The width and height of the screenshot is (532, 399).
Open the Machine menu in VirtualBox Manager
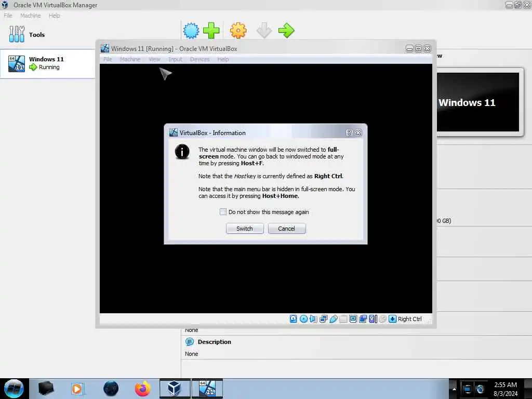31,16
